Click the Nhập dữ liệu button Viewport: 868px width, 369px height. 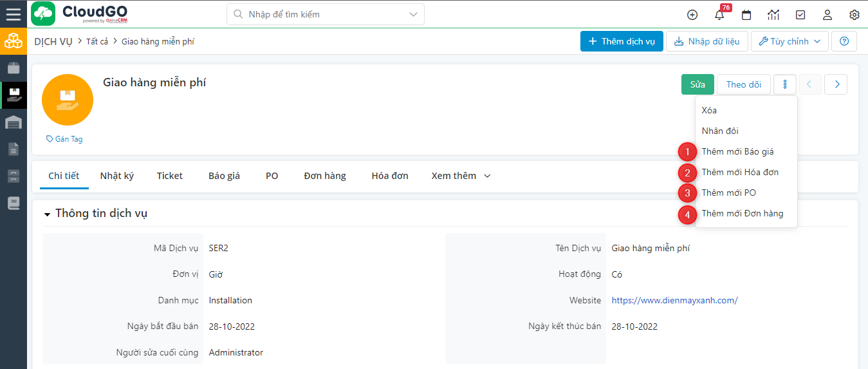pyautogui.click(x=706, y=41)
